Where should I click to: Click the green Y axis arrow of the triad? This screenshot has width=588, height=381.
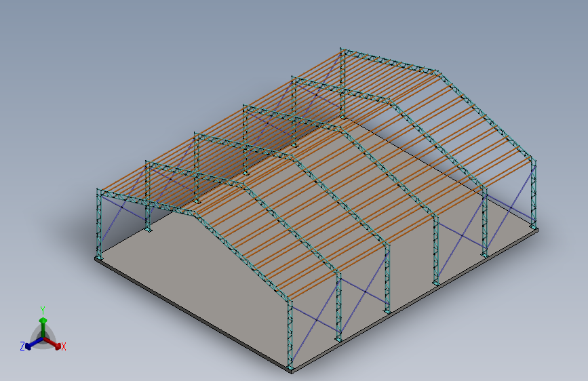(43, 326)
